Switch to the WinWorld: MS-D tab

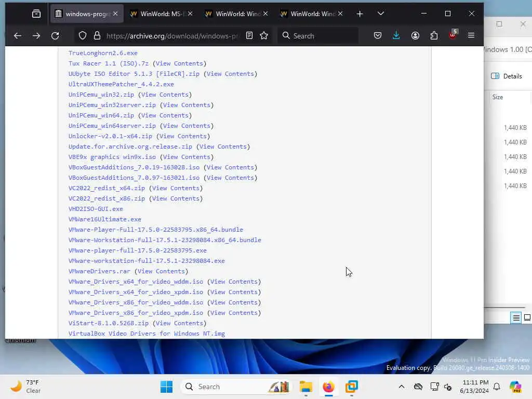click(x=162, y=14)
